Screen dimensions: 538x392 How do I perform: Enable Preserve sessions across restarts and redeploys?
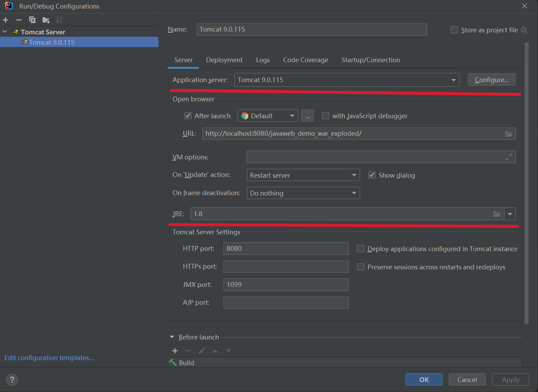(361, 267)
